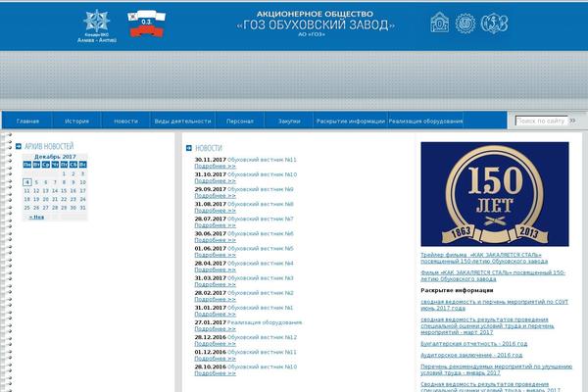Viewport: 588px width, 392px height.
Task: Open news Обуховский вестник №11 dated 30.11.2017
Action: click(x=262, y=160)
